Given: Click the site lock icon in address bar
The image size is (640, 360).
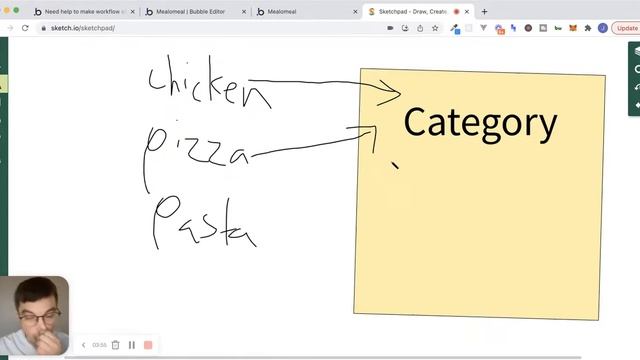Looking at the screenshot, I should tap(43, 28).
